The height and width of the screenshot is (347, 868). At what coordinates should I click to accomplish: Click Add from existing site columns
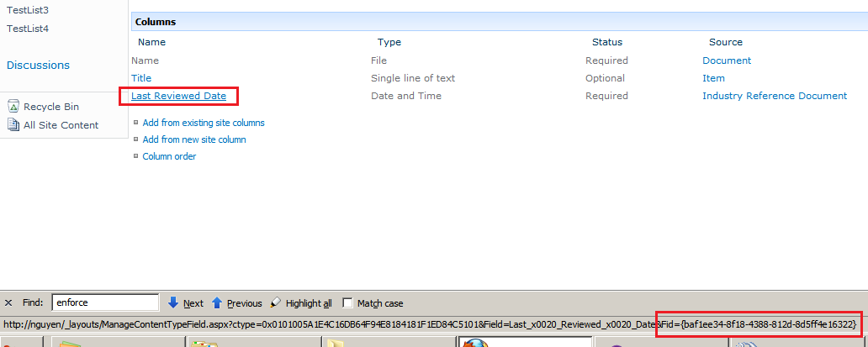click(204, 123)
